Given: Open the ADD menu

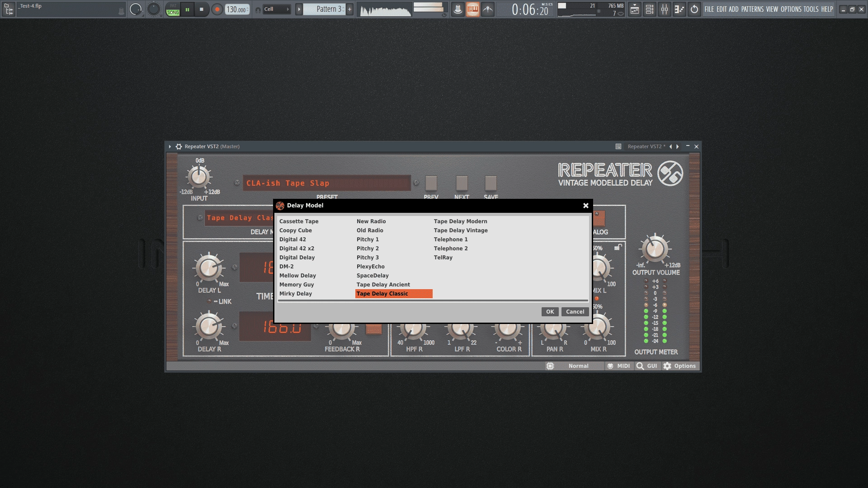Looking at the screenshot, I should pos(734,9).
